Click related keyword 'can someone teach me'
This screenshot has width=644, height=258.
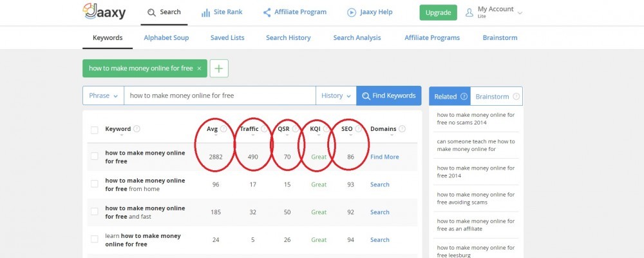[476, 145]
